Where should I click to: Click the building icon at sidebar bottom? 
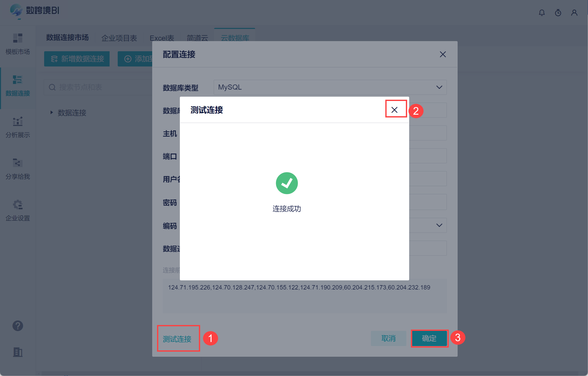[18, 352]
